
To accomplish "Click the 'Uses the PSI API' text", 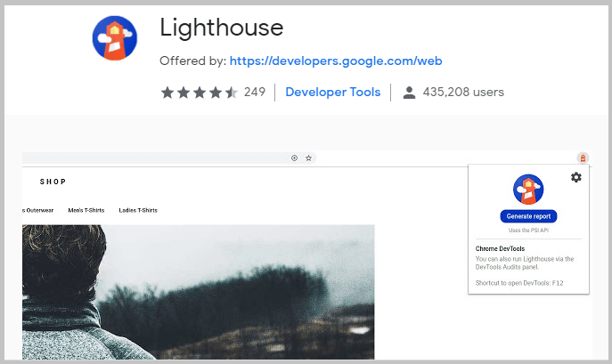I will 528,231.
